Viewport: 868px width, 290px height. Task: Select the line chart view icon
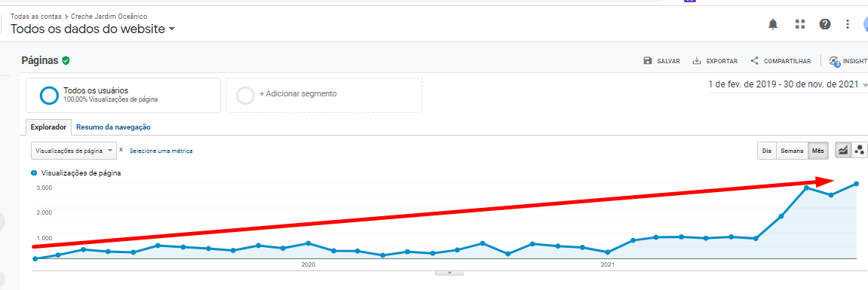[x=843, y=150]
